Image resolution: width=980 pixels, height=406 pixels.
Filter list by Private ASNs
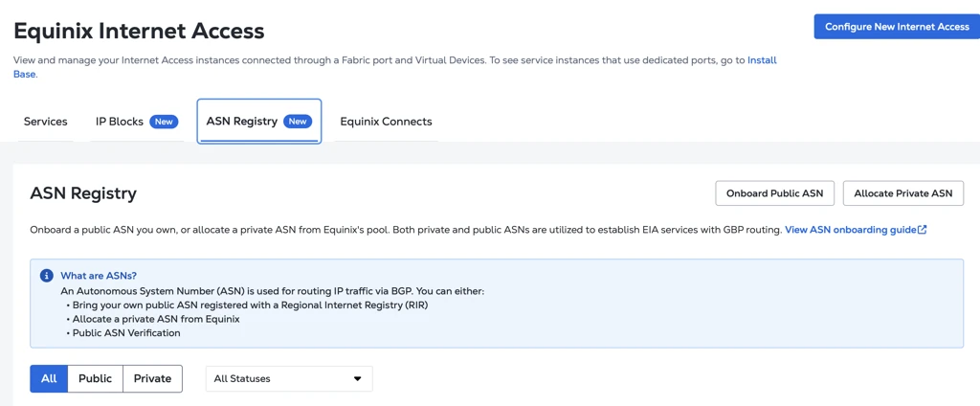point(152,378)
